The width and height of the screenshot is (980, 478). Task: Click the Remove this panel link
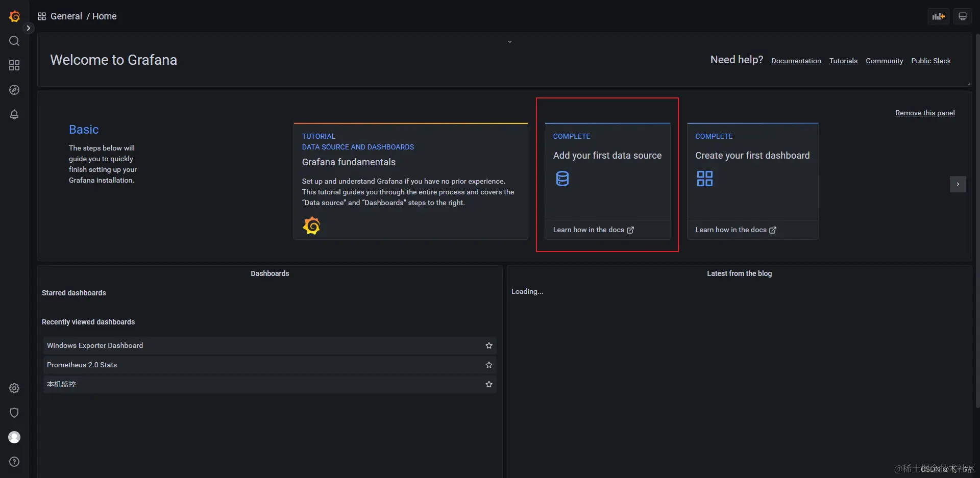tap(925, 113)
